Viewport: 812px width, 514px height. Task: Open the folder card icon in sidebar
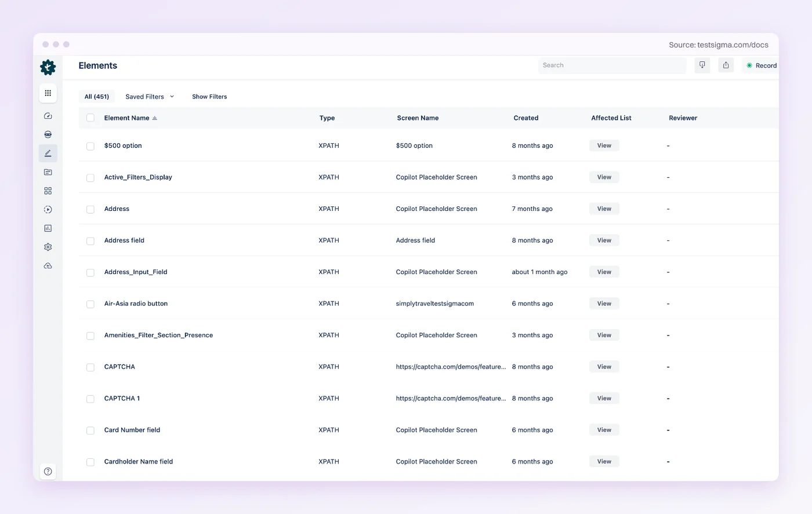tap(48, 172)
